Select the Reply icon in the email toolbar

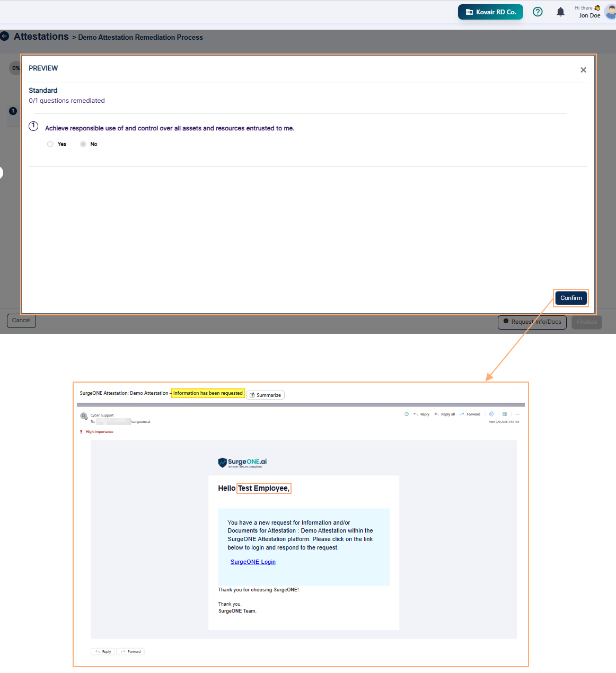[x=420, y=414]
